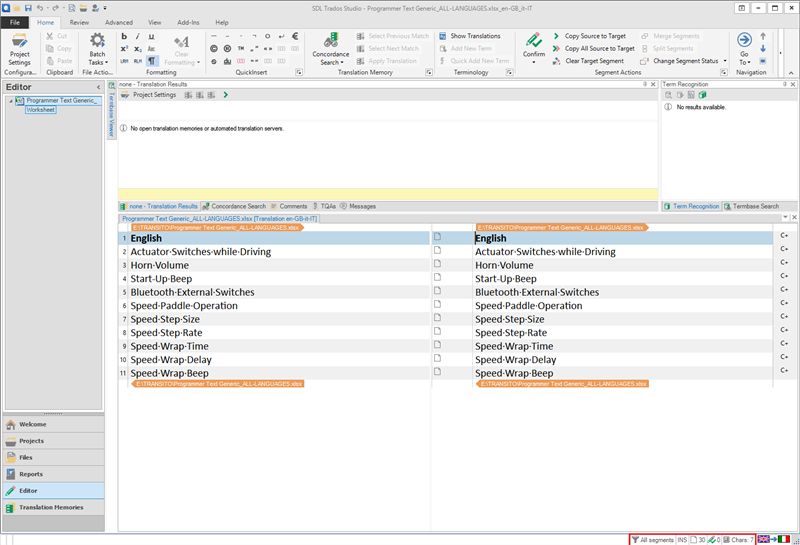
Task: Switch to the Comments tab
Action: point(289,206)
